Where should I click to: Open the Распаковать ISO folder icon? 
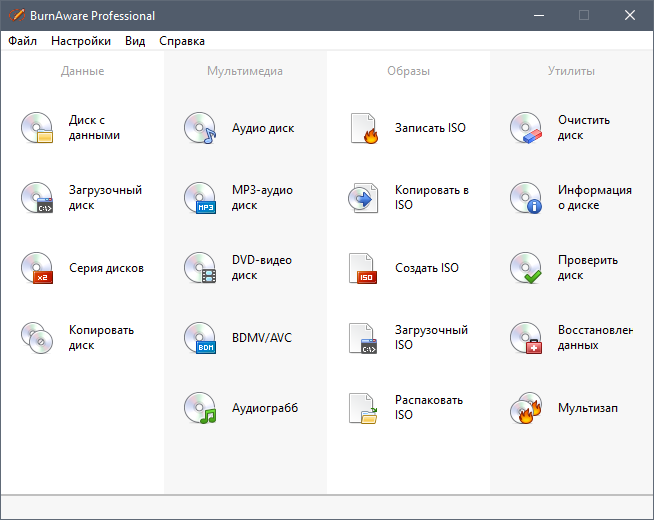point(363,408)
